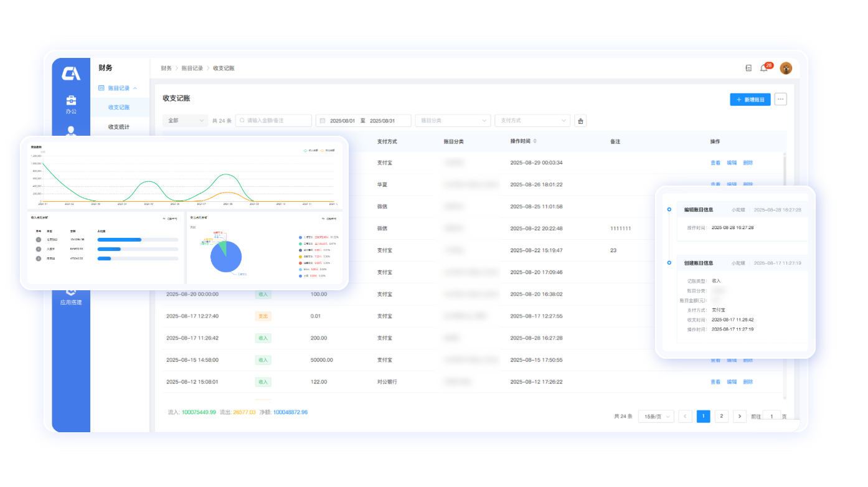Open the 15条/页 page size dropdown
This screenshot has height=487, width=868.
click(x=656, y=416)
